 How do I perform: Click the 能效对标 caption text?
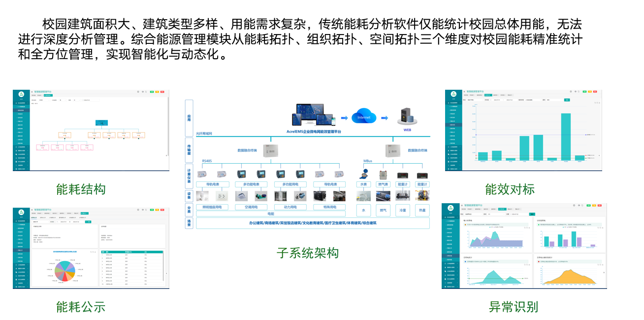[x=510, y=189]
